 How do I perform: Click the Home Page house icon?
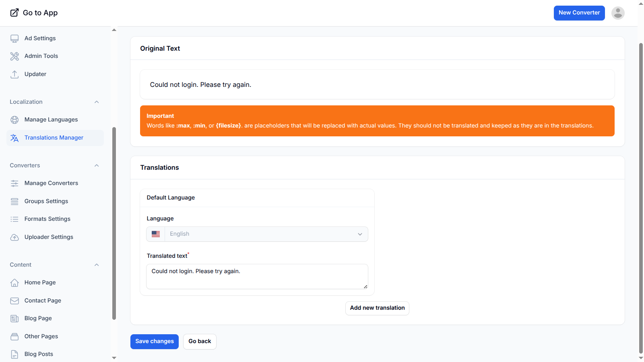[x=14, y=283]
